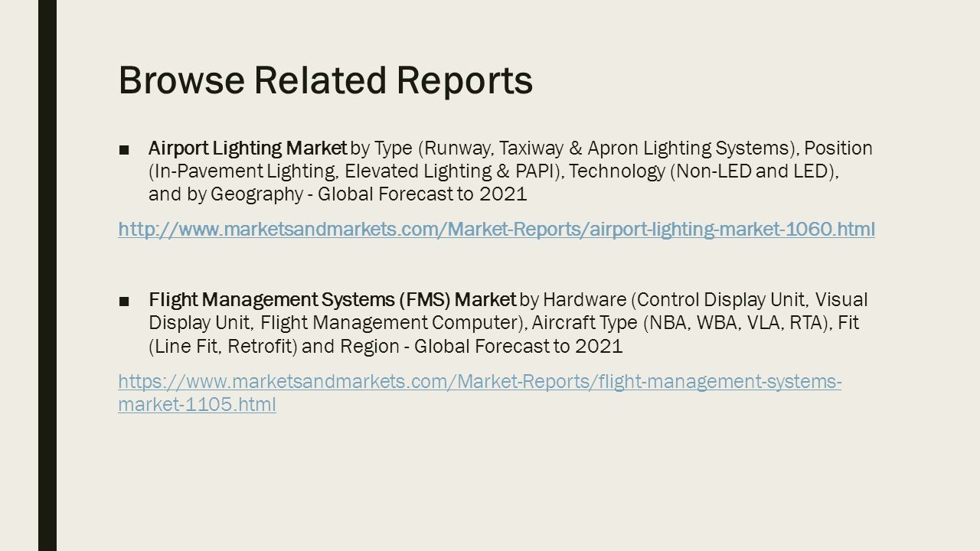
Task: Click the line ending 'and by Geography - Global Forecast to 2021'
Action: [x=338, y=194]
